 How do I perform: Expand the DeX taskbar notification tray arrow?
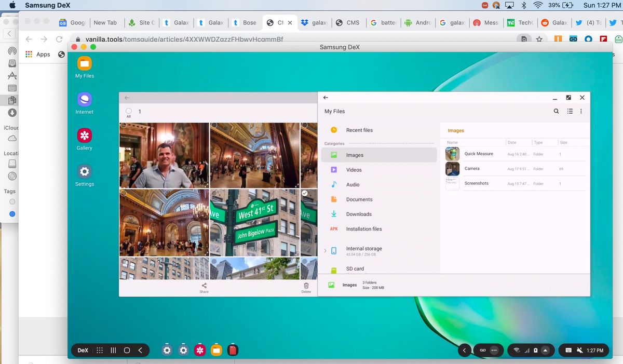545,350
